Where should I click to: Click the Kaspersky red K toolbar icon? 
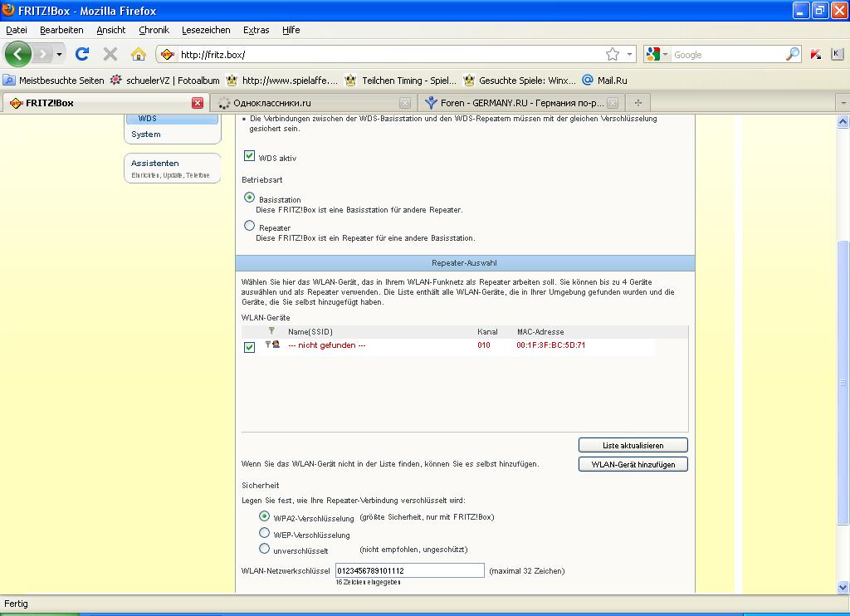click(x=816, y=54)
